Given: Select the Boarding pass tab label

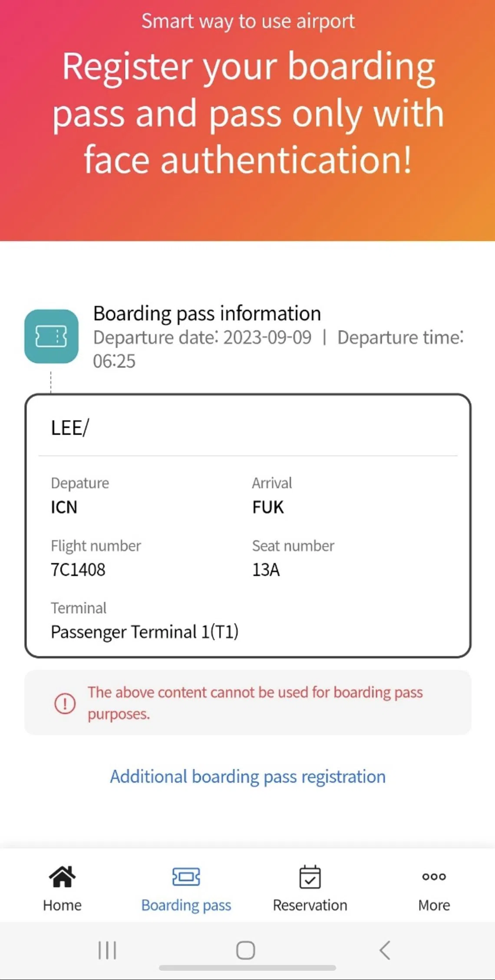Looking at the screenshot, I should pos(186,905).
